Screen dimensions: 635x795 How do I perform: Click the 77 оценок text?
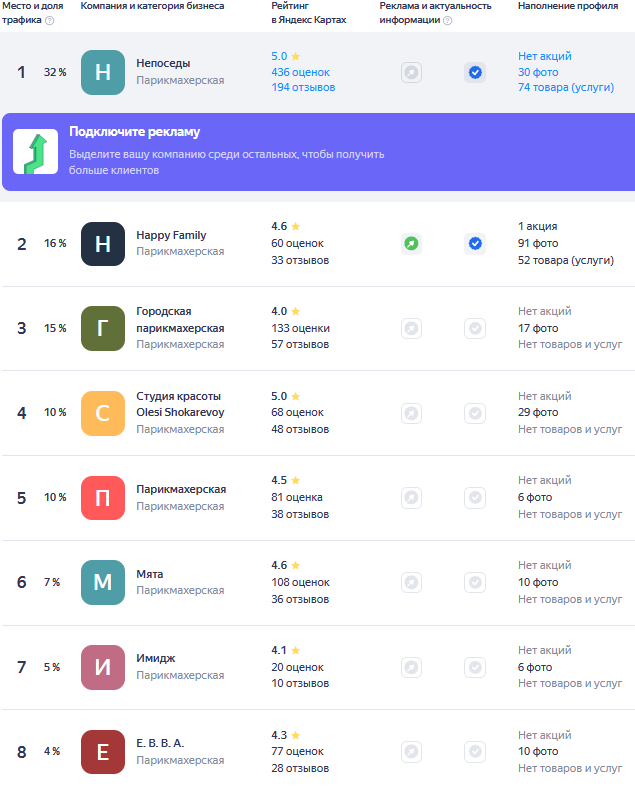pyautogui.click(x=297, y=751)
